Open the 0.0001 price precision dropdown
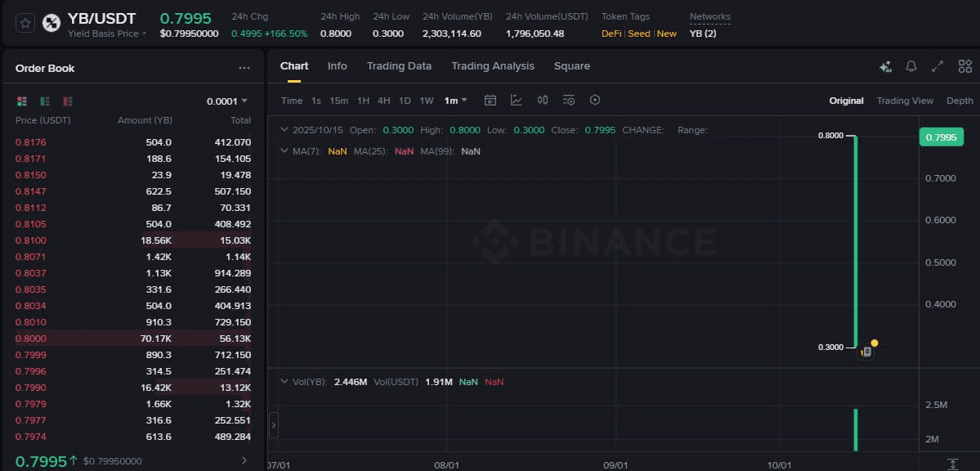 pyautogui.click(x=226, y=101)
